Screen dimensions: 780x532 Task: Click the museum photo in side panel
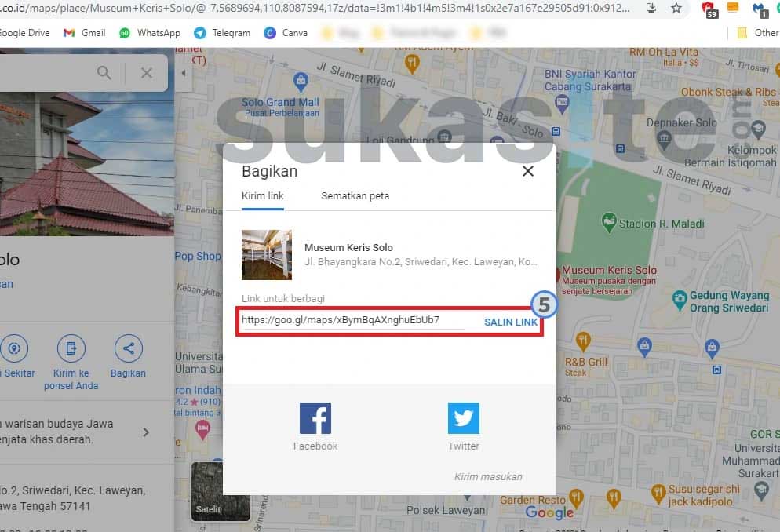(87, 164)
